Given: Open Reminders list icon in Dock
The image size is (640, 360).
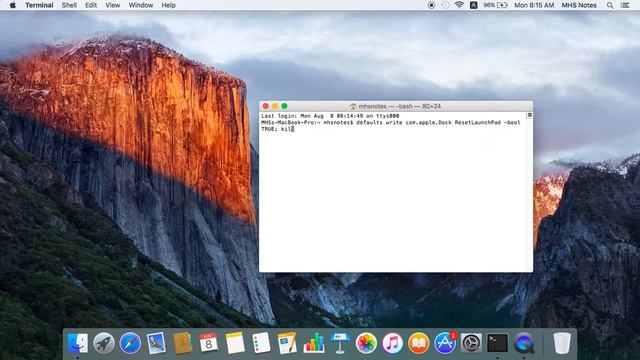Looking at the screenshot, I should [x=261, y=343].
